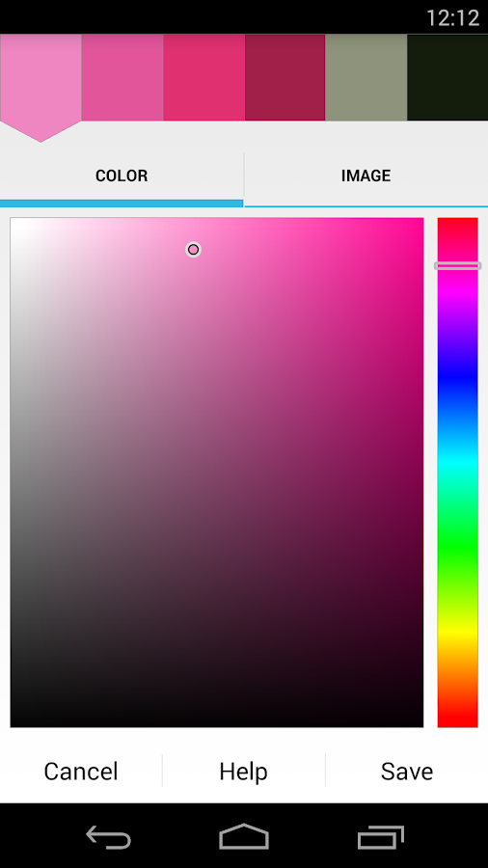This screenshot has height=868, width=488.
Task: Switch to the COLOR tab
Action: pyautogui.click(x=122, y=176)
